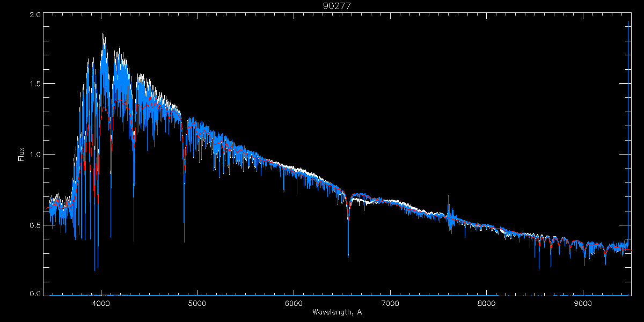This screenshot has height=322, width=644.
Task: Click the 1.0 y-axis tick label
Action: coord(35,155)
